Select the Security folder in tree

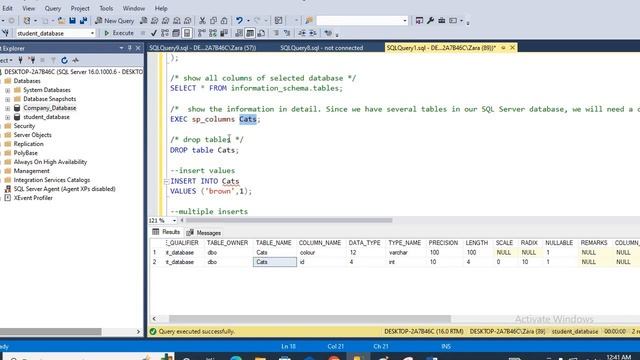click(x=24, y=126)
